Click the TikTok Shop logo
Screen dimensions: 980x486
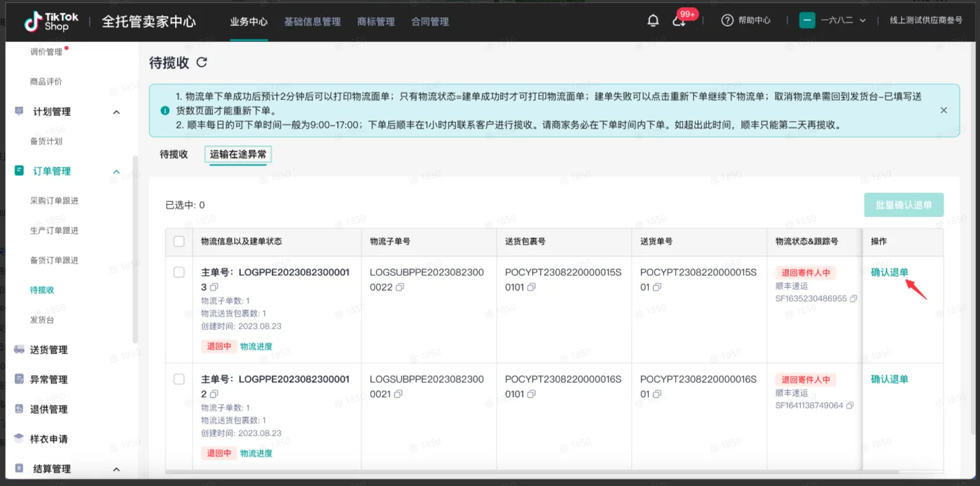point(52,21)
